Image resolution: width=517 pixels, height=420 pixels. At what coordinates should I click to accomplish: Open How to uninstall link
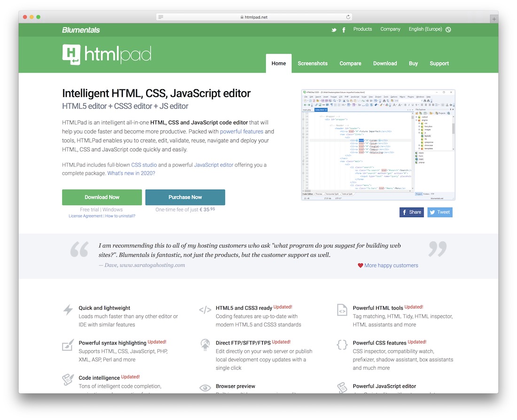120,216
